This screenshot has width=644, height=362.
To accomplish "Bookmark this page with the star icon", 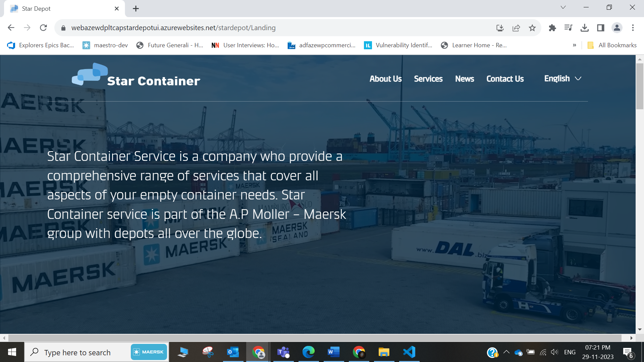I will click(x=532, y=28).
